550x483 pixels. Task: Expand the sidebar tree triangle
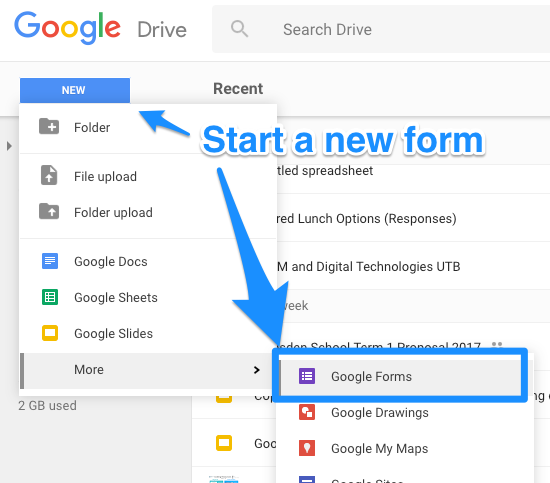[x=9, y=146]
